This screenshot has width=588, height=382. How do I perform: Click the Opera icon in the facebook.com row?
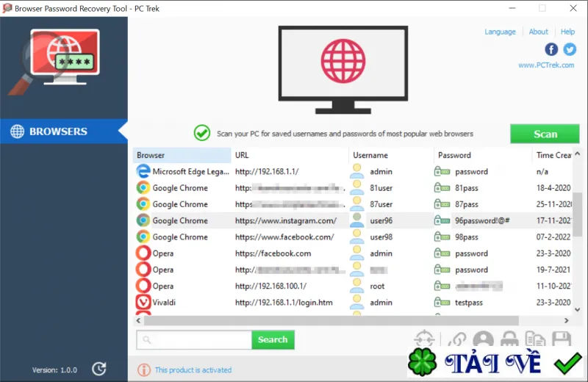pyautogui.click(x=143, y=253)
